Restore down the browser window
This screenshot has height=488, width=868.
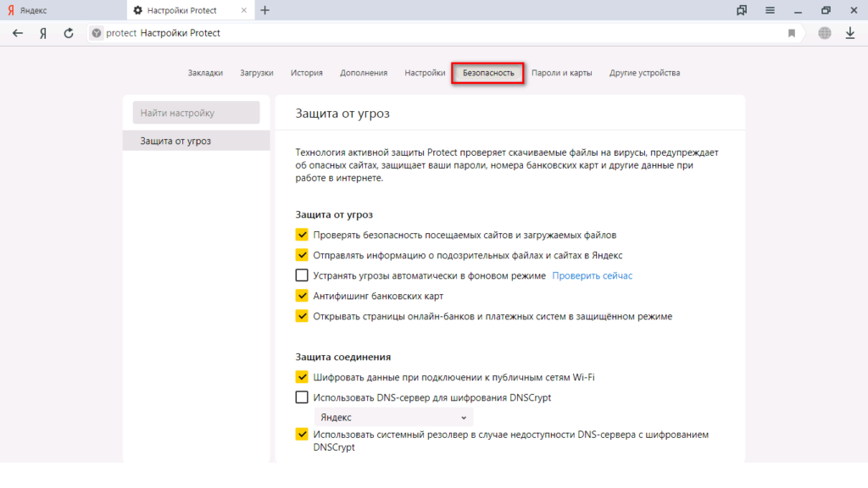[x=826, y=10]
